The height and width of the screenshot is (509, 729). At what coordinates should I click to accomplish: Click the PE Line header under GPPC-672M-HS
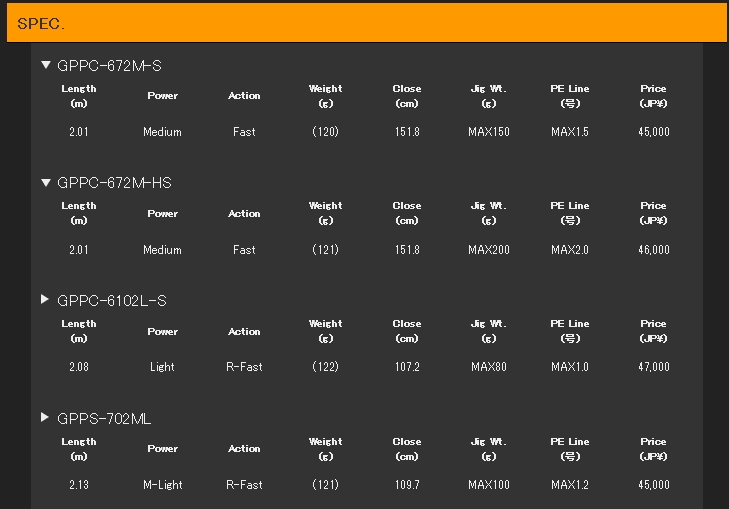tap(570, 213)
